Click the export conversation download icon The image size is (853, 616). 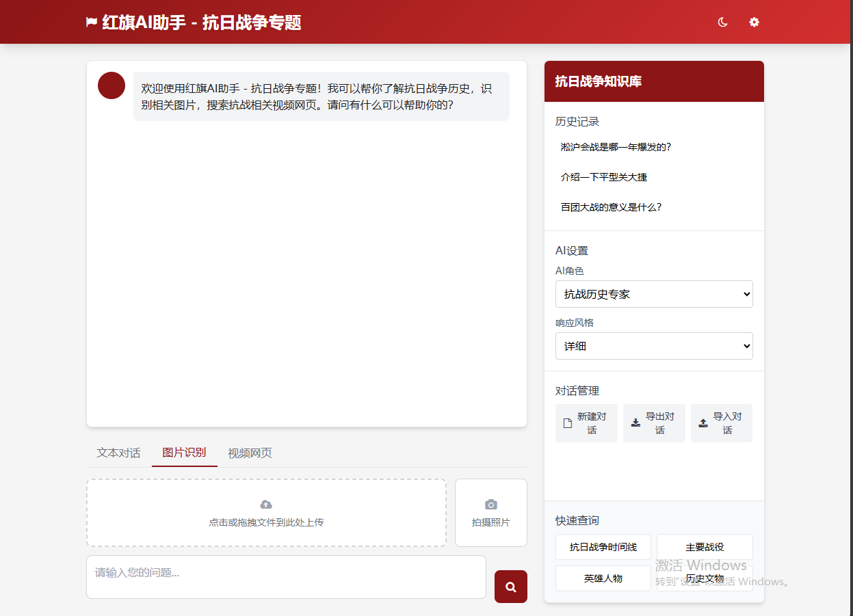pos(635,423)
